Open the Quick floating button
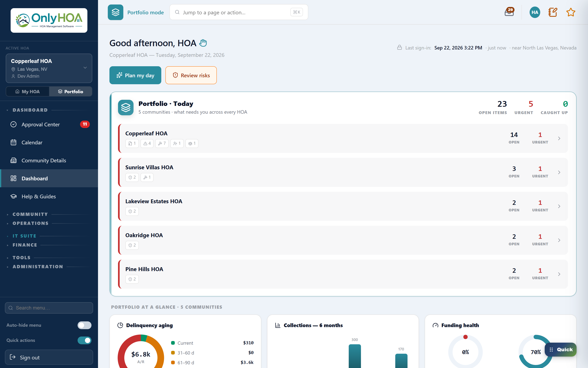Image resolution: width=588 pixels, height=368 pixels. [560, 350]
